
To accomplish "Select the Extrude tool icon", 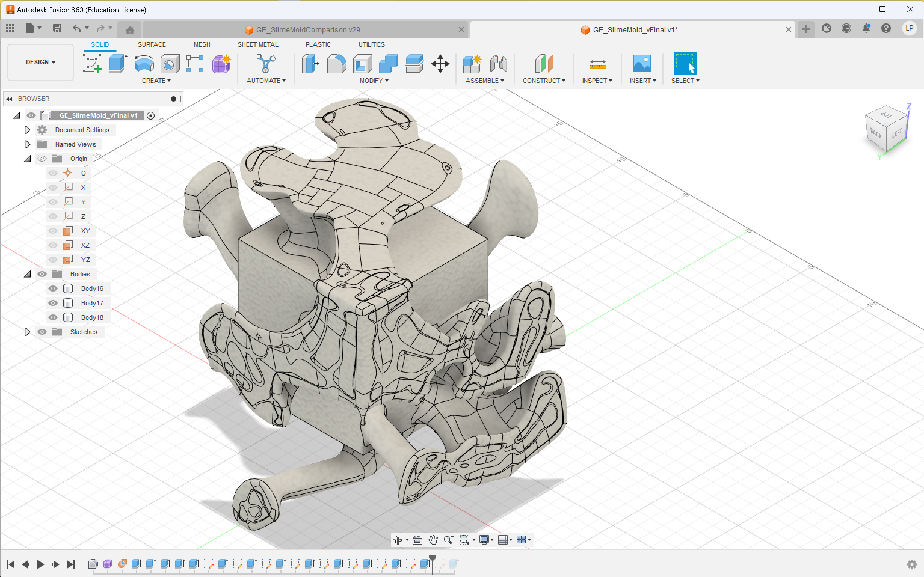I will point(118,63).
